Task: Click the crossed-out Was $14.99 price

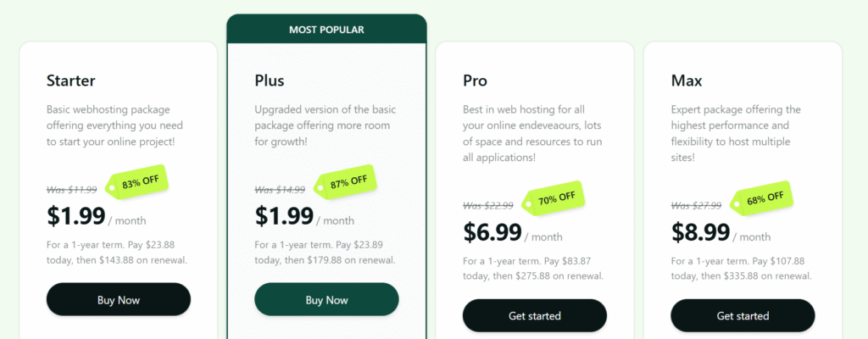Action: click(281, 190)
